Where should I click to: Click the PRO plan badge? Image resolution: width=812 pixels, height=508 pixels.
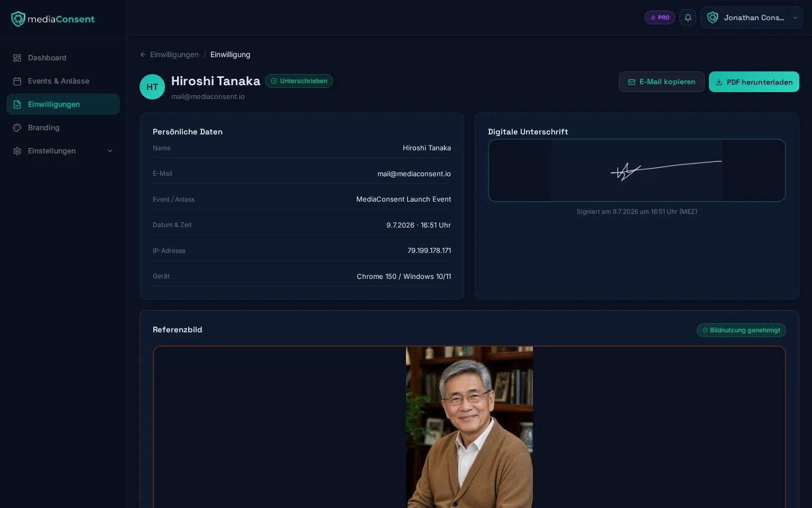pyautogui.click(x=660, y=17)
